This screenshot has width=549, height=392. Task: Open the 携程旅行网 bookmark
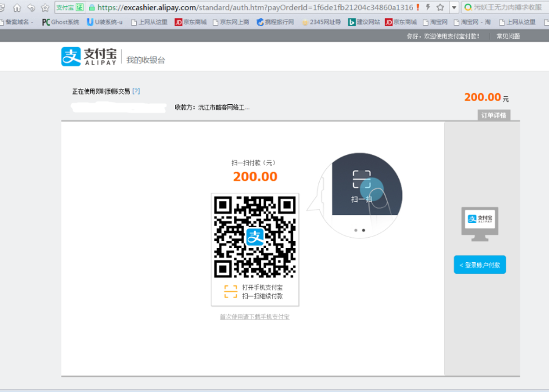click(x=275, y=22)
